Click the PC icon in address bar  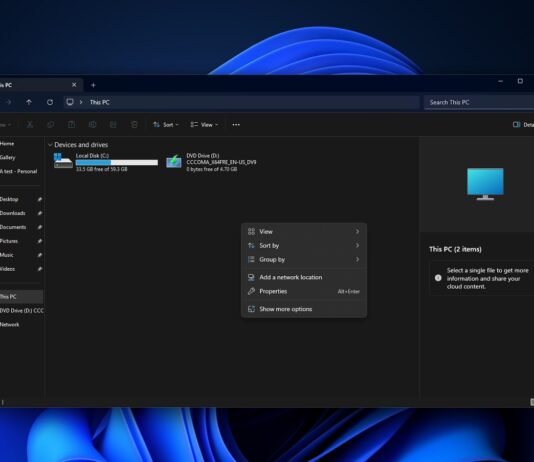point(70,102)
